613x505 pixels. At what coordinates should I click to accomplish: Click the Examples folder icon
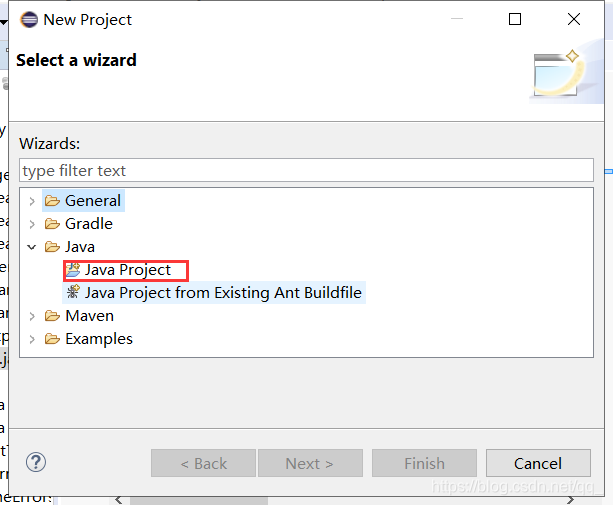point(52,339)
